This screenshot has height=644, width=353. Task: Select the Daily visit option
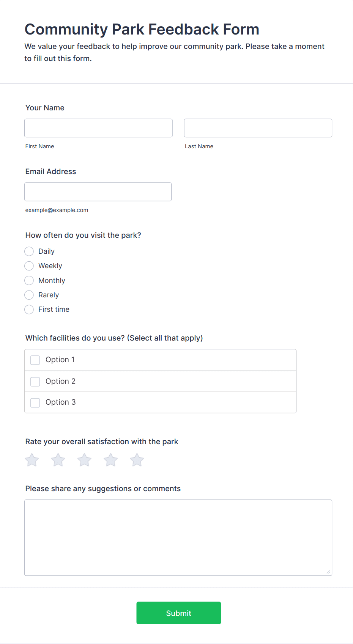(x=29, y=251)
